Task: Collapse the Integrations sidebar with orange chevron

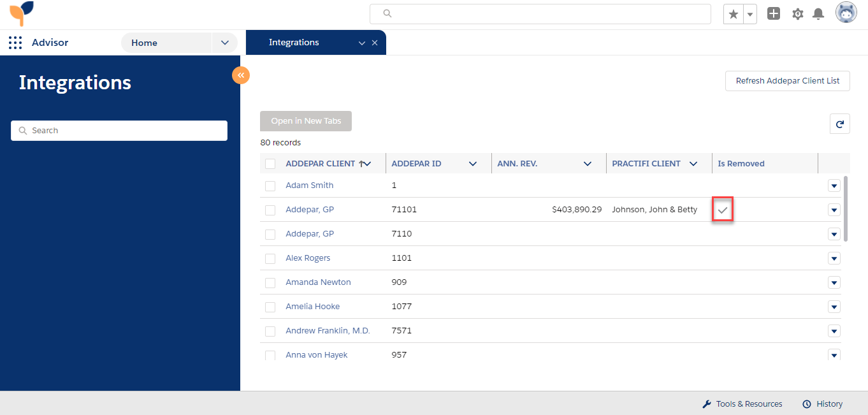Action: pyautogui.click(x=241, y=75)
